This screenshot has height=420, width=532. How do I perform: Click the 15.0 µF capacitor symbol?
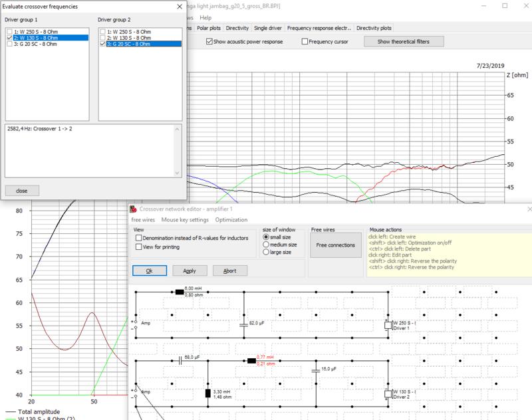pos(316,371)
